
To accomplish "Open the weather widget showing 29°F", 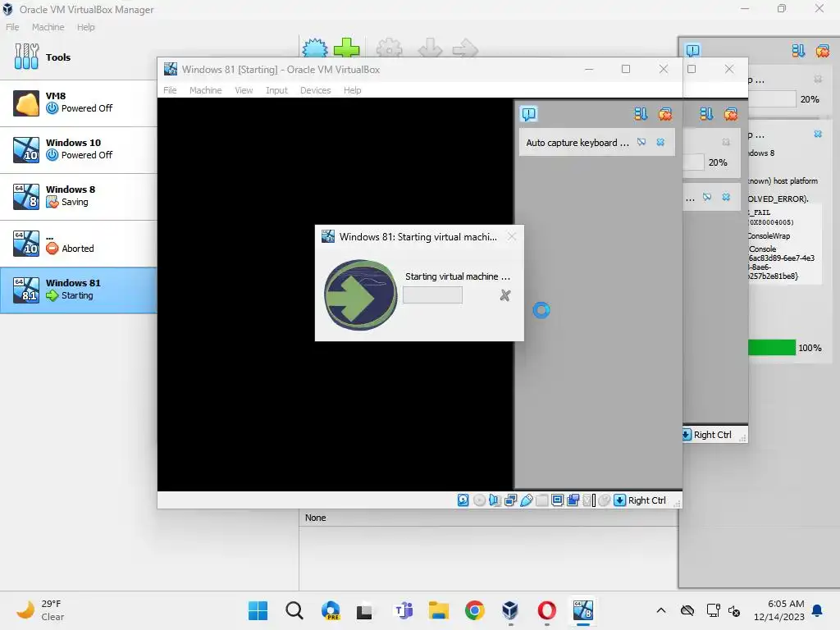I will (41, 610).
